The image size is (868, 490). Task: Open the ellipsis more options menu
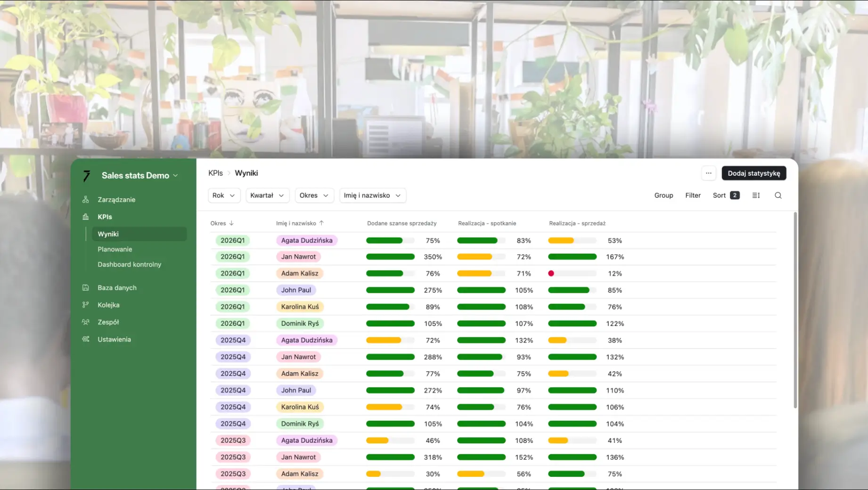(709, 173)
